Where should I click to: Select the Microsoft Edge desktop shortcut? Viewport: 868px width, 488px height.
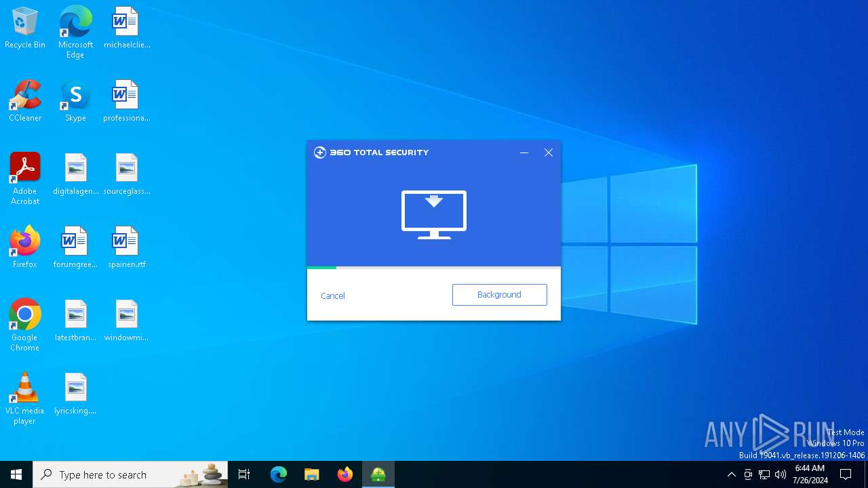pos(75,33)
